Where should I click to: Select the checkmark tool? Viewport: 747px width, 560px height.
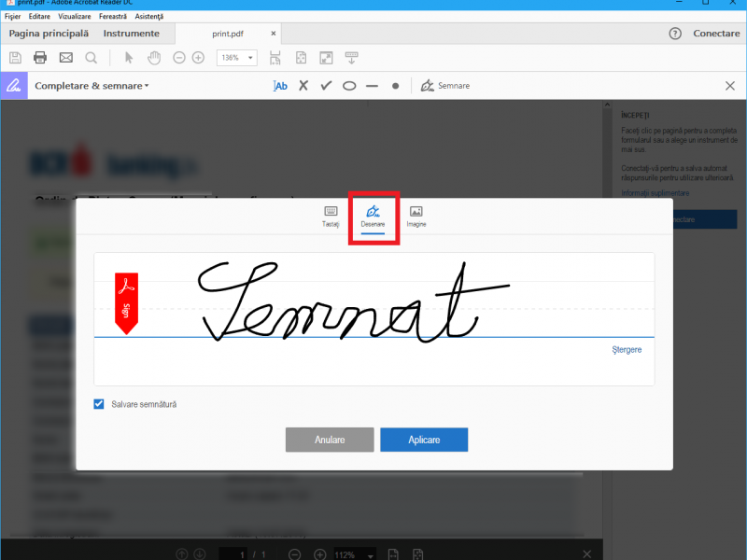(326, 86)
